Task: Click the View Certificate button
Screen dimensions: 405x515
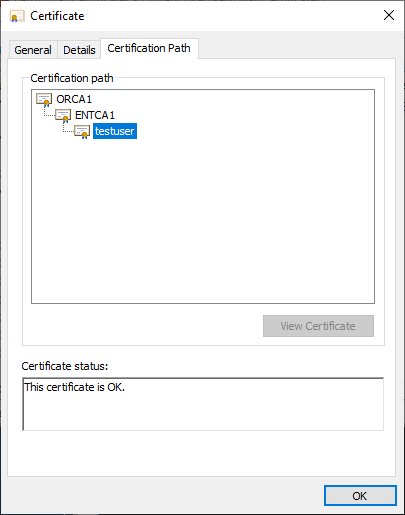Action: [x=318, y=326]
